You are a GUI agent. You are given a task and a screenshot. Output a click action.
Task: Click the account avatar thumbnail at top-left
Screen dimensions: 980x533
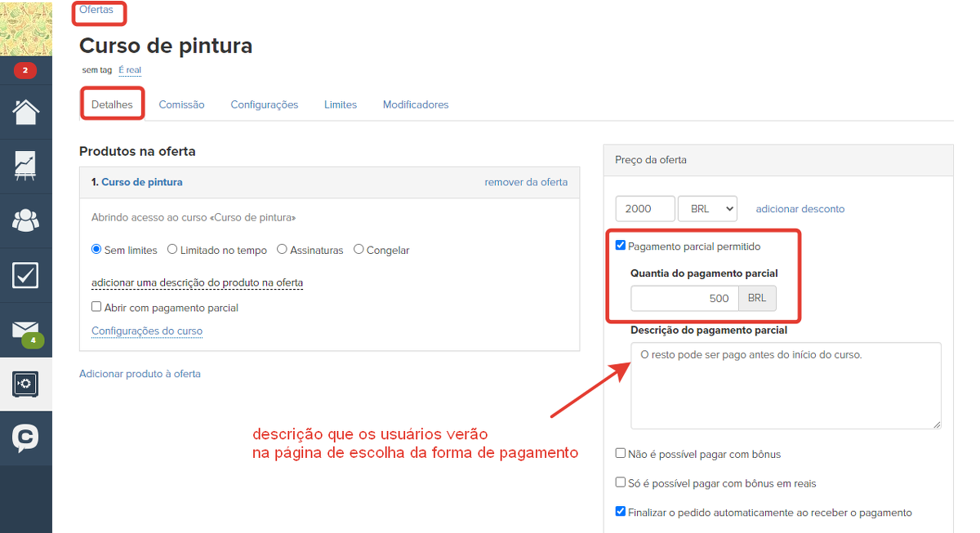26,28
